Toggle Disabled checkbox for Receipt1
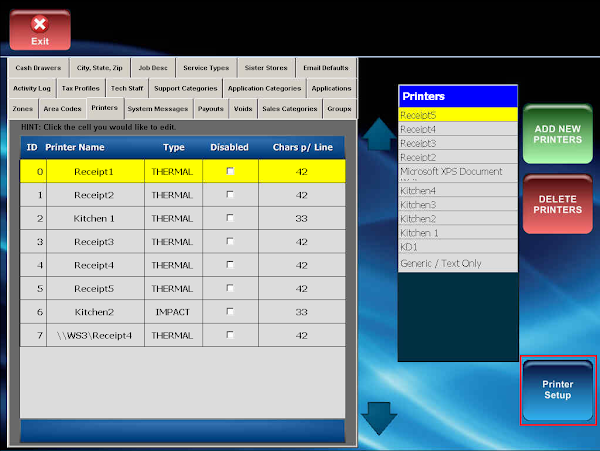 pyautogui.click(x=230, y=172)
